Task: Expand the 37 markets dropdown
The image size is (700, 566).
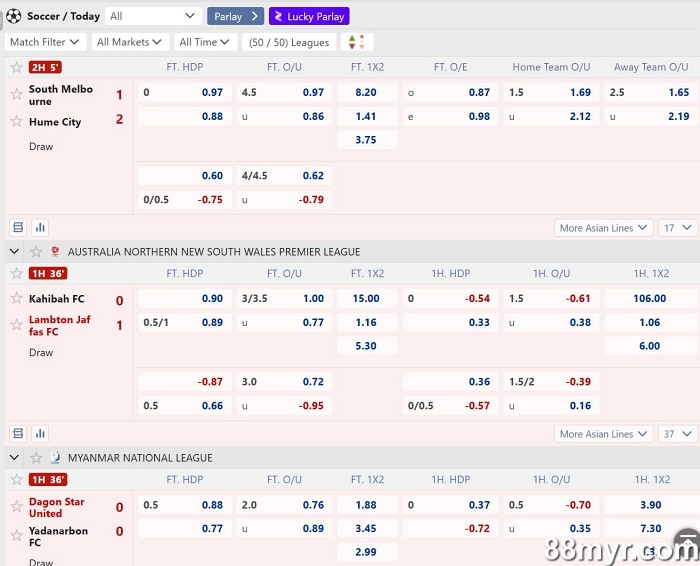Action: pos(678,434)
